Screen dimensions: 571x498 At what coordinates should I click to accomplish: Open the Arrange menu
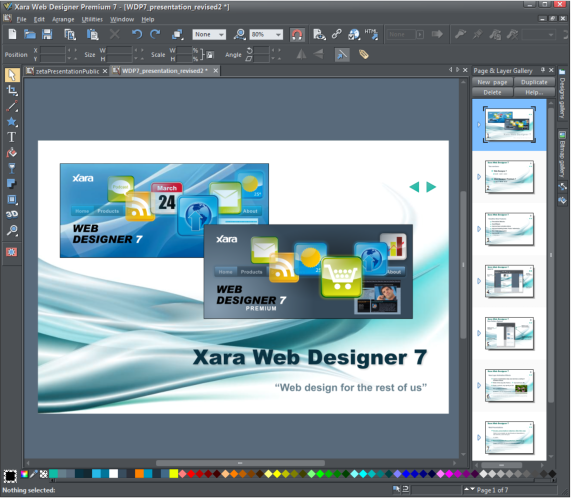(x=63, y=19)
